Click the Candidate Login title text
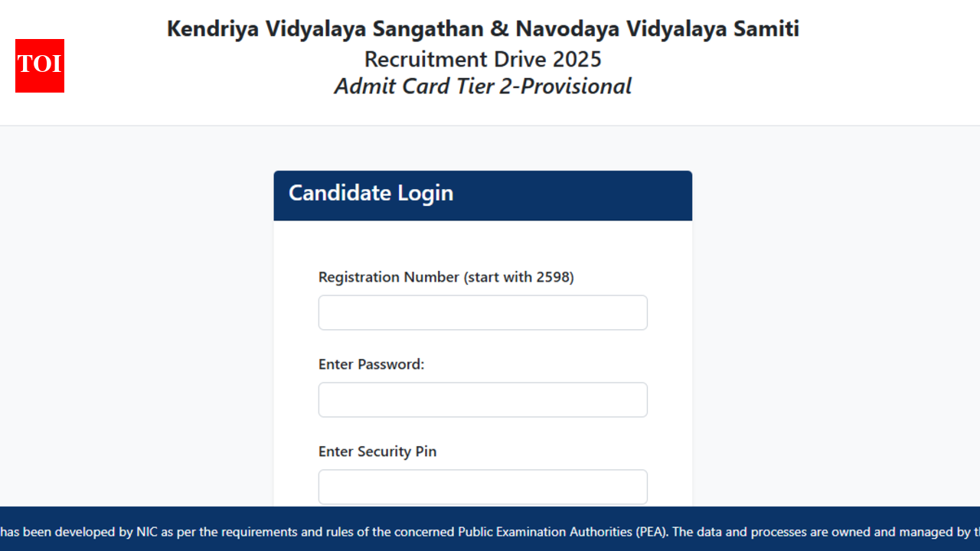This screenshot has height=551, width=980. (x=371, y=194)
